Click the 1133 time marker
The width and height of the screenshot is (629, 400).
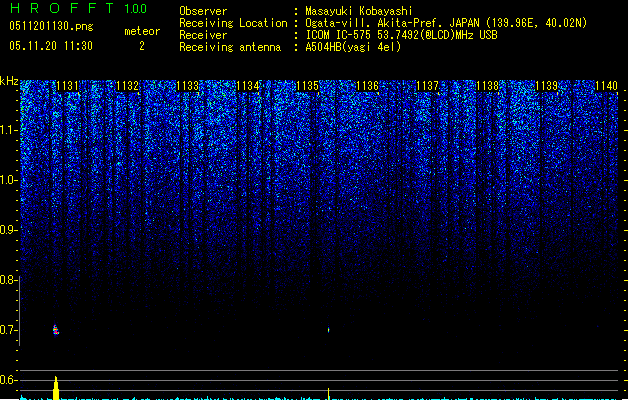point(188,86)
